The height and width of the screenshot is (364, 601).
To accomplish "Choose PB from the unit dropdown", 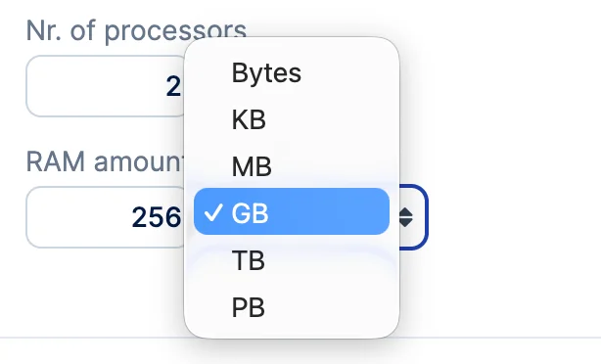I will (x=292, y=306).
